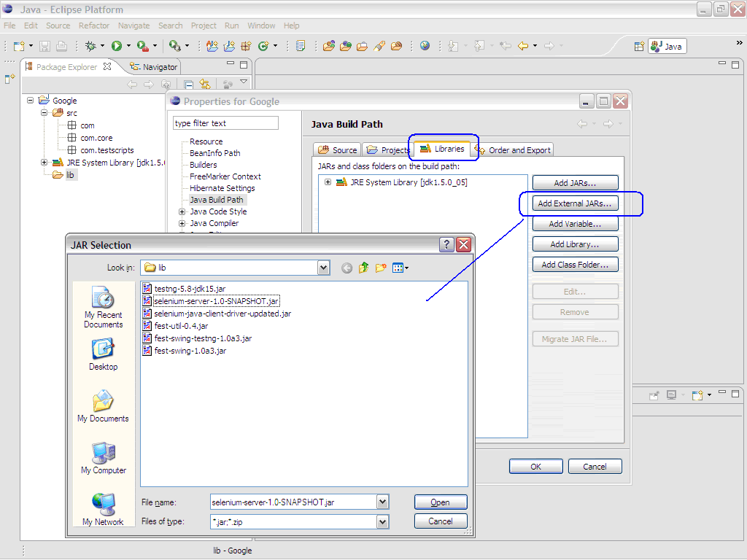Image resolution: width=747 pixels, height=560 pixels.
Task: Select testng-5.8-jdk15.jar file
Action: (185, 289)
